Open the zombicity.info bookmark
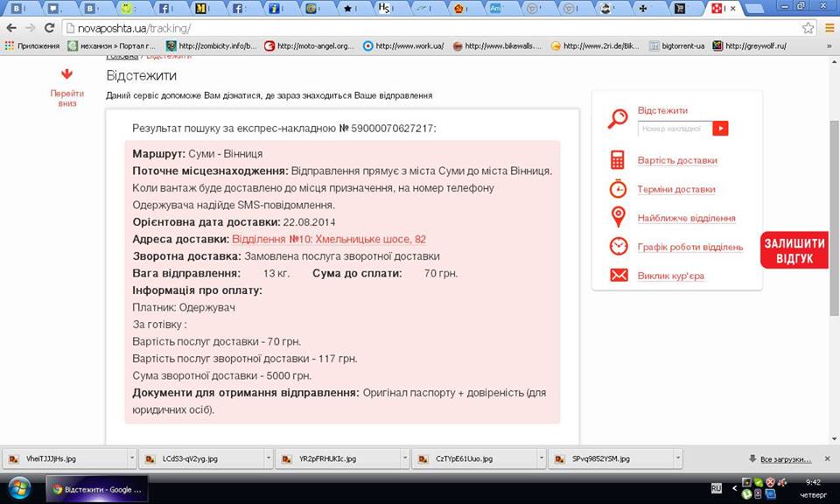This screenshot has width=840, height=504. coord(211,46)
